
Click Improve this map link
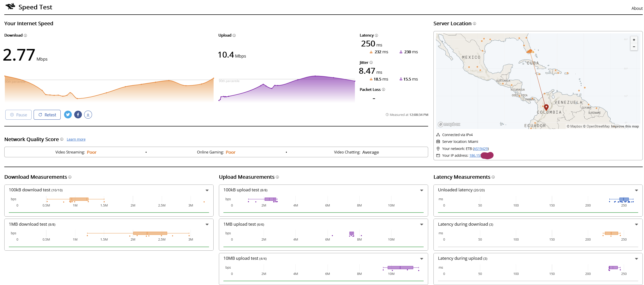click(x=625, y=126)
